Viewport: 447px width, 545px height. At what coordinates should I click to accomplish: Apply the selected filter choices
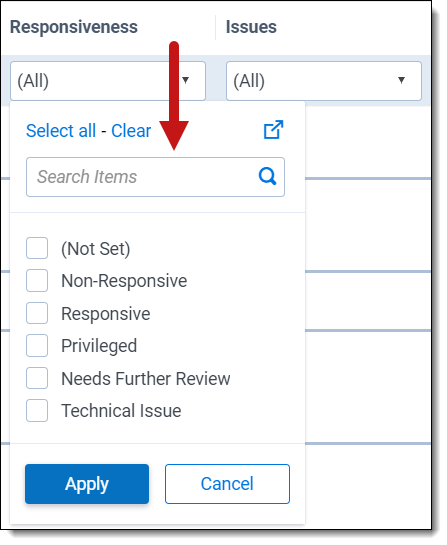click(87, 484)
